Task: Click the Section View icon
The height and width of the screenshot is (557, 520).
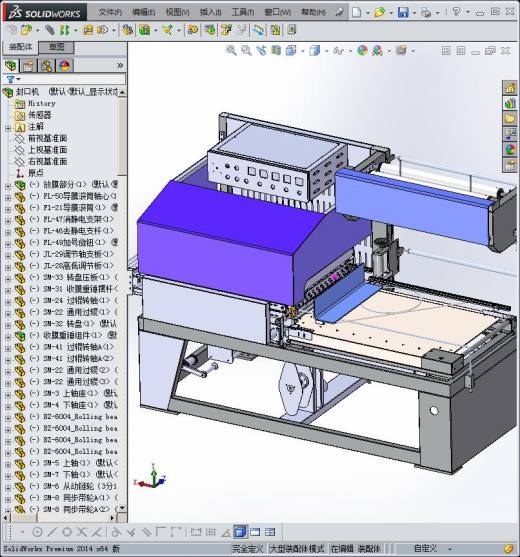Action: pyautogui.click(x=276, y=50)
